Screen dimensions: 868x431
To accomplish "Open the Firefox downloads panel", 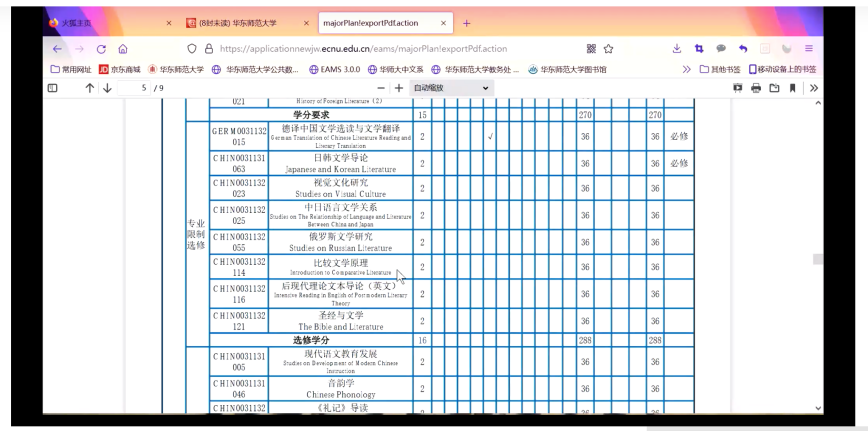I will pos(677,48).
